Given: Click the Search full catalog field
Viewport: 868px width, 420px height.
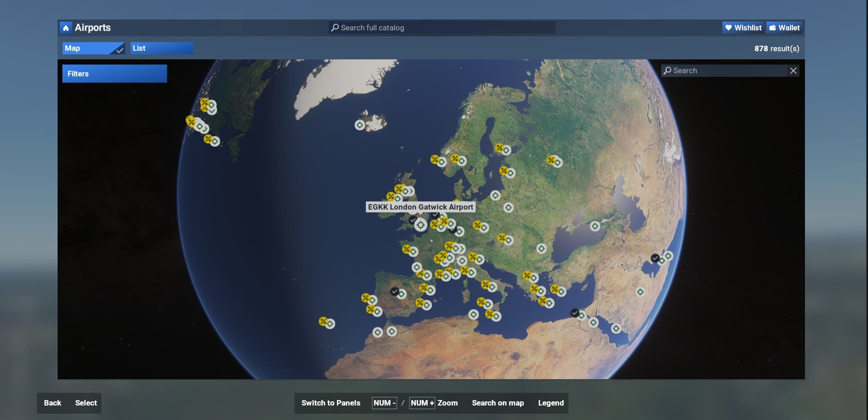Looking at the screenshot, I should point(442,28).
